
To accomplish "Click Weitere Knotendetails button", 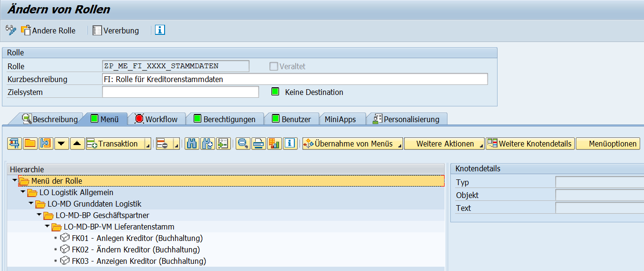I will pos(530,144).
